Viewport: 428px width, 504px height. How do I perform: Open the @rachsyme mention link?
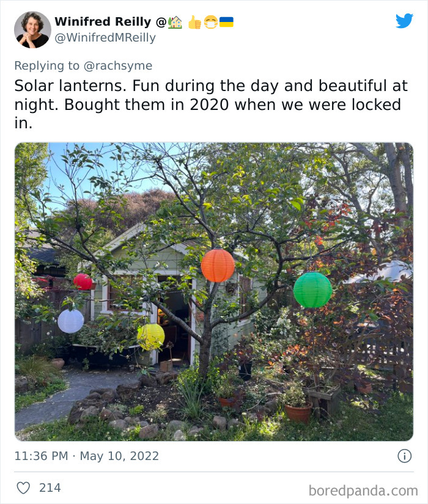click(119, 65)
